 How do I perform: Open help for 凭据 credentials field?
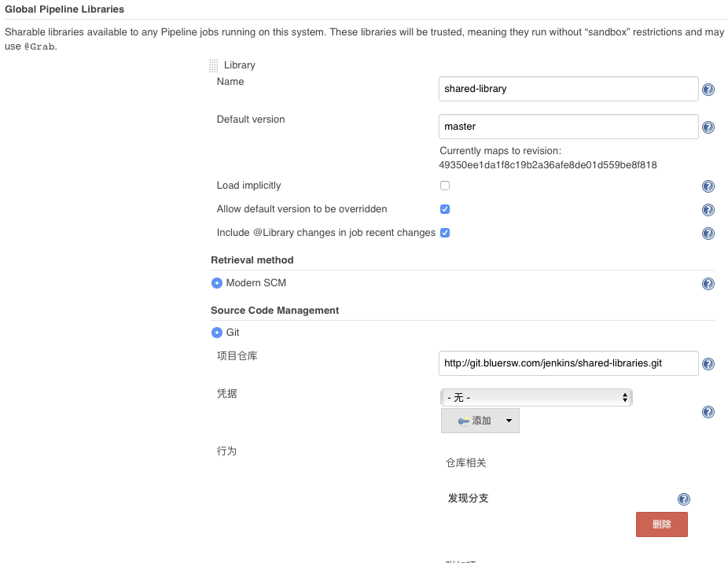click(708, 412)
